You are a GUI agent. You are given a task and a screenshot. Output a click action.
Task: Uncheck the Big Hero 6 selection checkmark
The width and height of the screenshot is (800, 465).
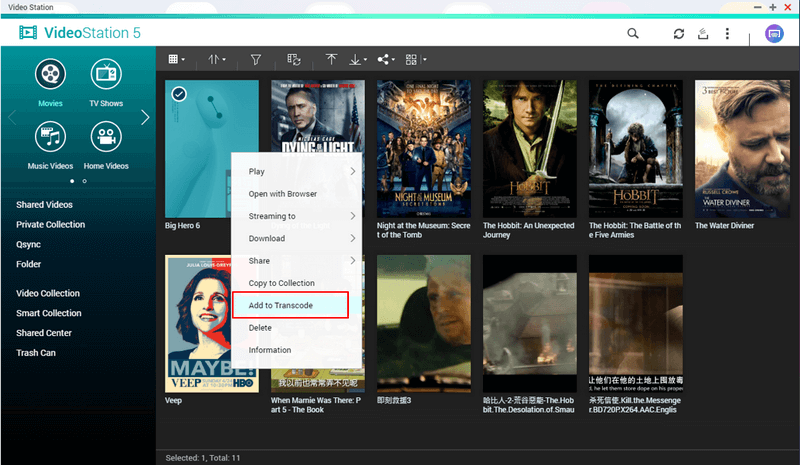click(179, 94)
